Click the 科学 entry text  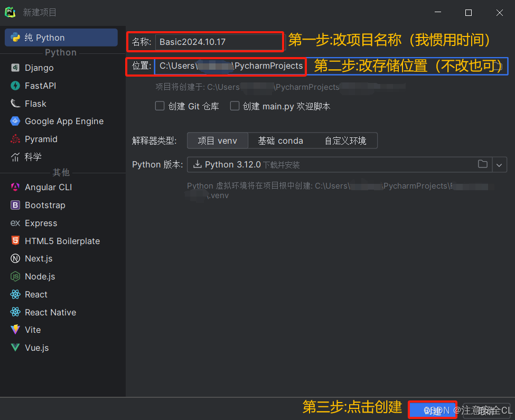33,157
